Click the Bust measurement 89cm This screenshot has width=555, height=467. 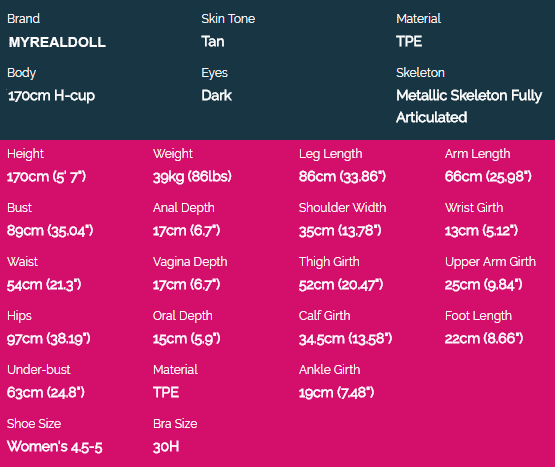(50, 230)
